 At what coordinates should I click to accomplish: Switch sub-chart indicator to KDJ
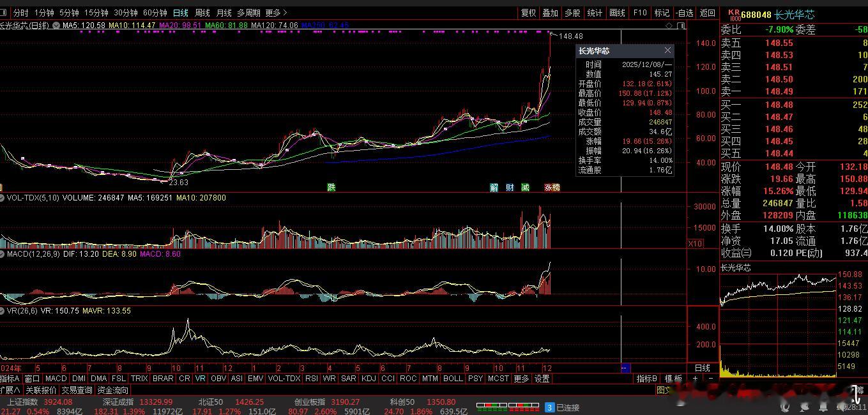369,379
